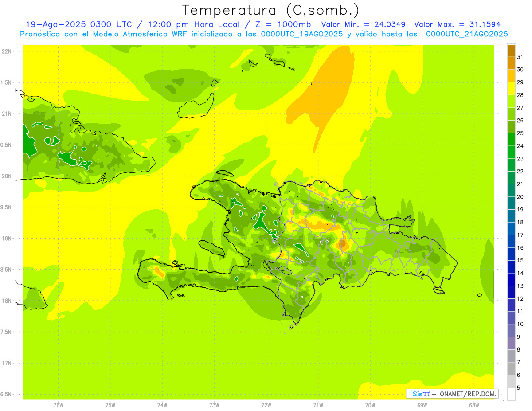The width and height of the screenshot is (532, 411).
Task: Click the 19N latitude axis label
Action: (8, 239)
